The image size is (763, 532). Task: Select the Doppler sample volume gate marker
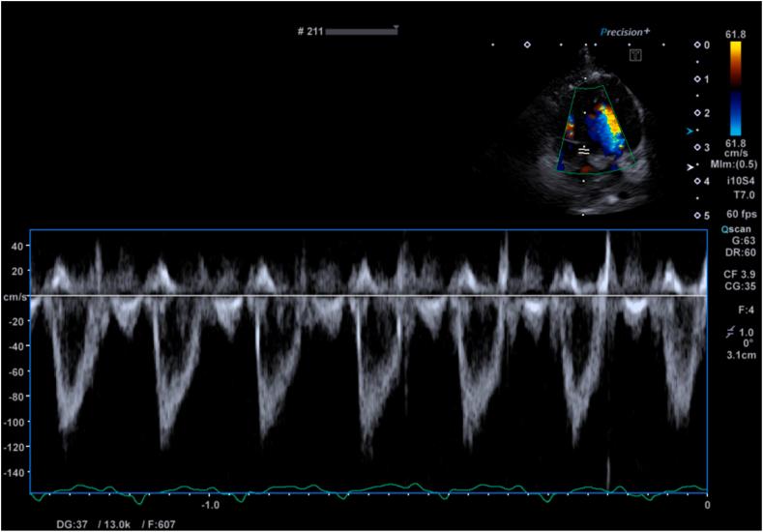click(584, 151)
